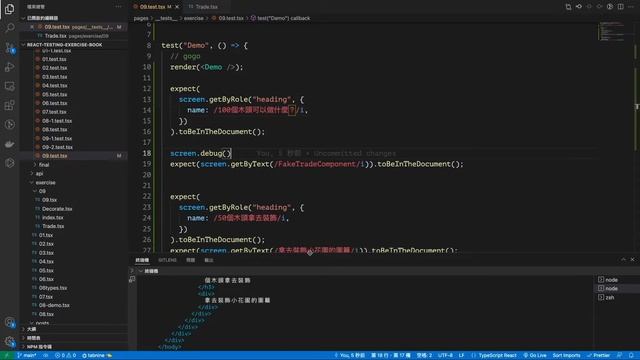Viewport: 640px width, 360px height.
Task: Click Go Live in status bar
Action: (535, 356)
